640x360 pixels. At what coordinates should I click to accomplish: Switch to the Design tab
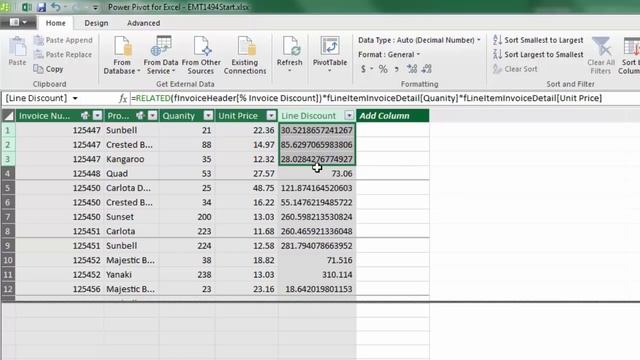(96, 23)
